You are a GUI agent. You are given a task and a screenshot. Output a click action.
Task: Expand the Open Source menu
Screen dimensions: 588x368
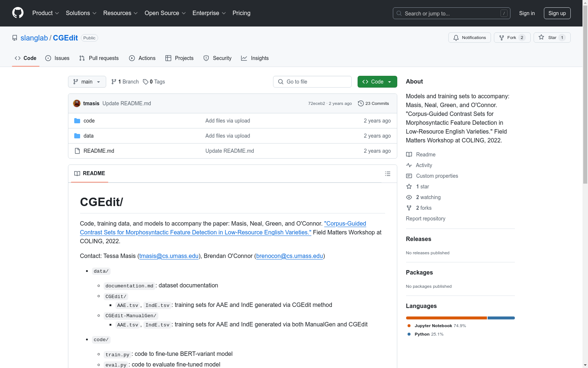(165, 13)
